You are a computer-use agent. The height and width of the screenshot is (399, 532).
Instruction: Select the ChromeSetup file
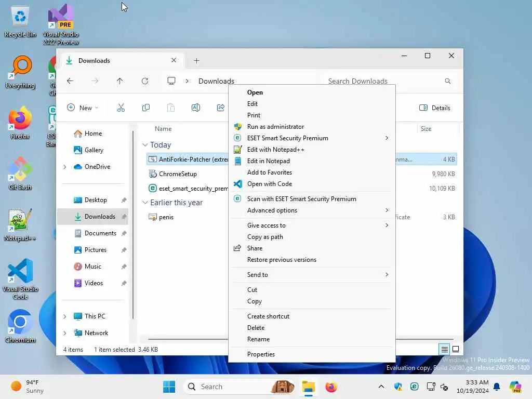click(178, 174)
